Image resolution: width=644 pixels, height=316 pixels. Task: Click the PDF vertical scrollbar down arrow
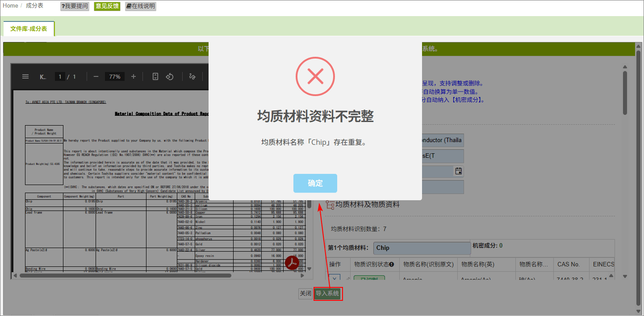click(309, 269)
